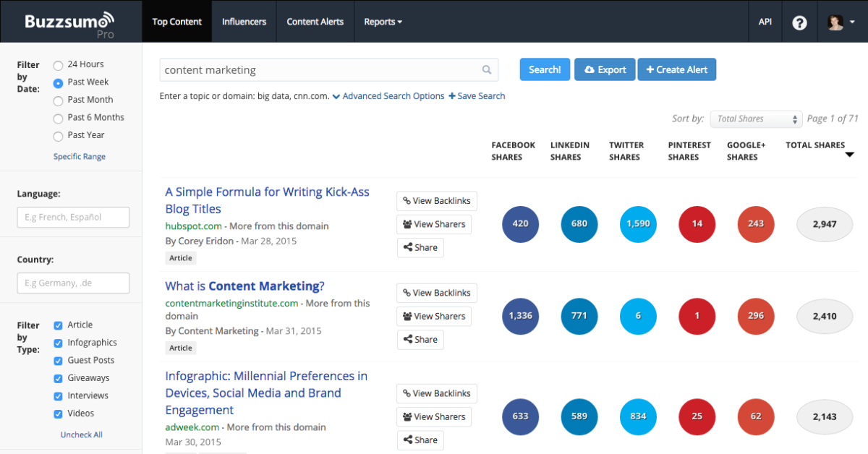Switch to the Content Alerts tab

(315, 22)
